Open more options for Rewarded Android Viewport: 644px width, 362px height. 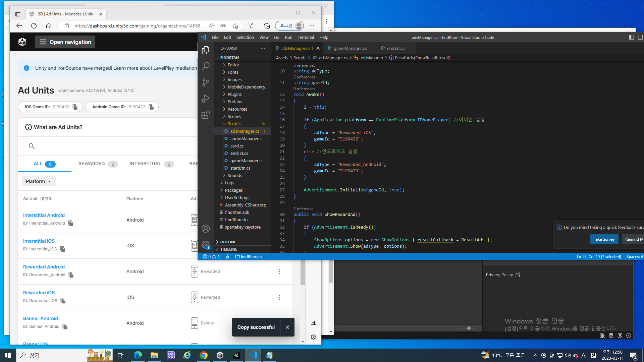(279, 271)
